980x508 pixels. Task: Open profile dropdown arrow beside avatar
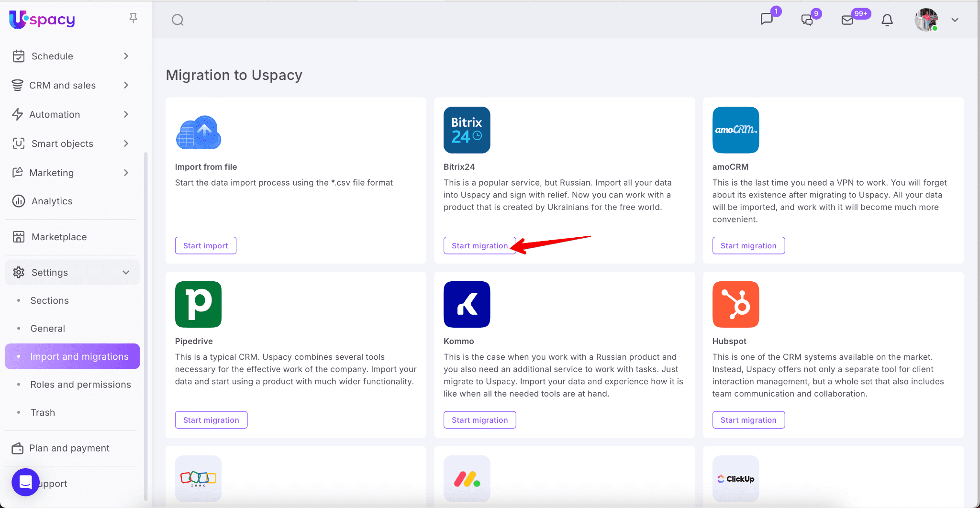coord(955,20)
